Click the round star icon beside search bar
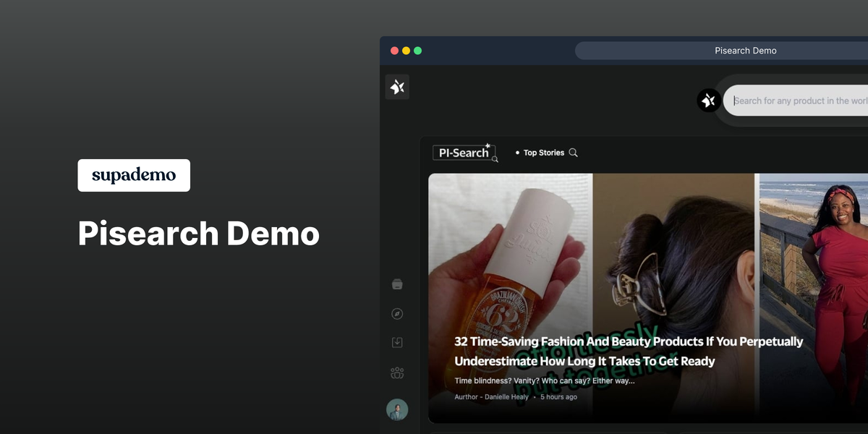The width and height of the screenshot is (868, 434). point(709,101)
